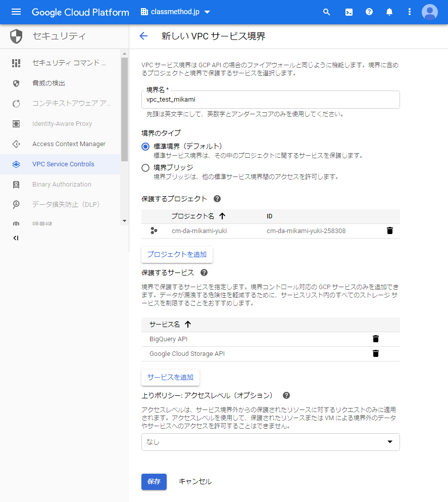This screenshot has width=448, height=502.
Task: Open help tooltip beside 保護するプロジェクト
Action: tap(217, 199)
